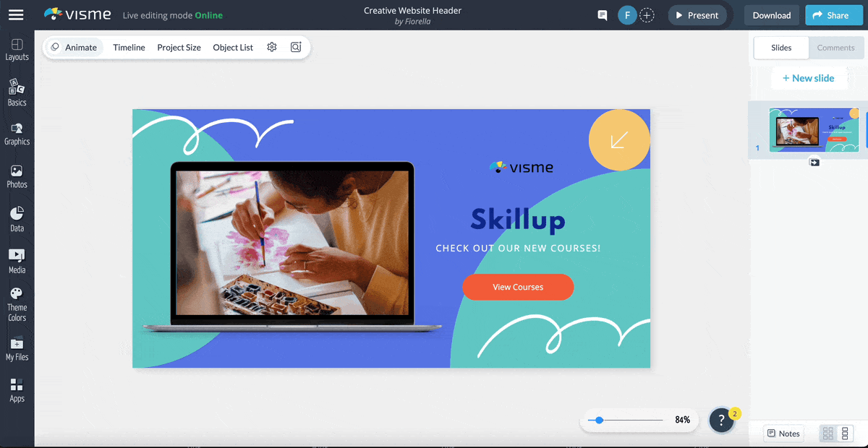The image size is (868, 448).
Task: Open the Apps panel
Action: click(17, 390)
